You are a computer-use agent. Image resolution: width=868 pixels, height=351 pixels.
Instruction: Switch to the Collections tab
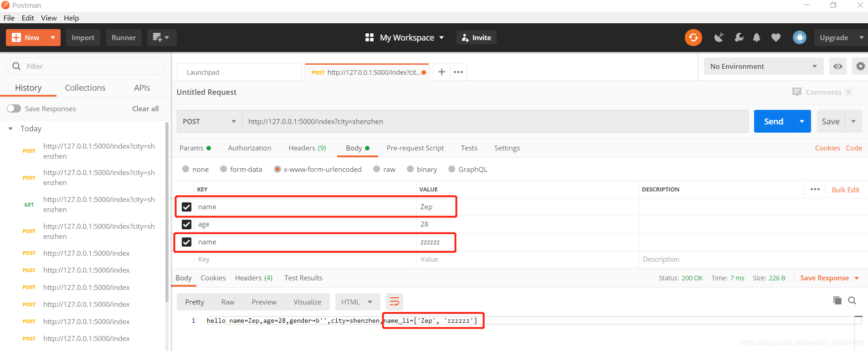(85, 88)
